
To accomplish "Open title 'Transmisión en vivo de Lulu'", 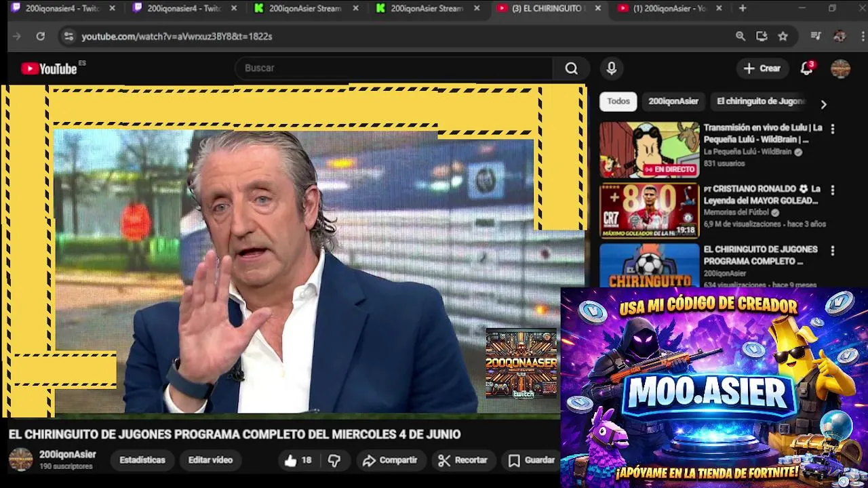I will click(x=763, y=134).
